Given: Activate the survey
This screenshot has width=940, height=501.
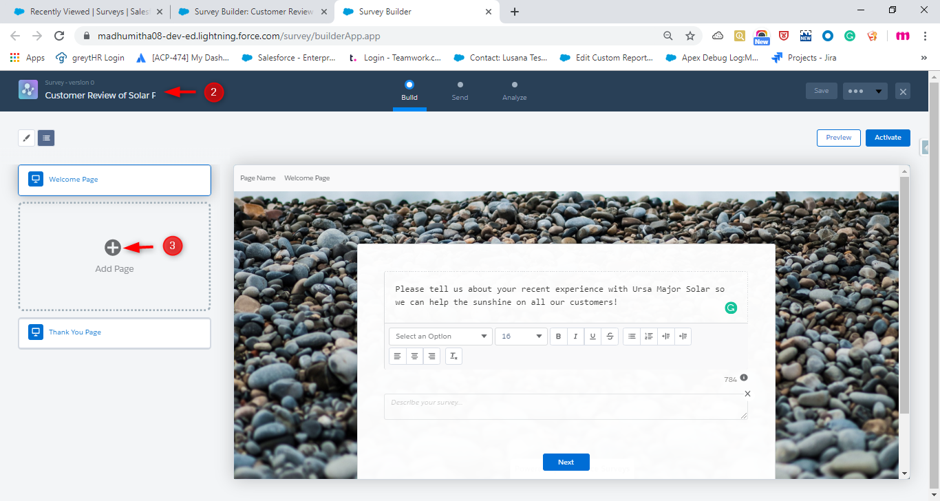Looking at the screenshot, I should coord(888,138).
